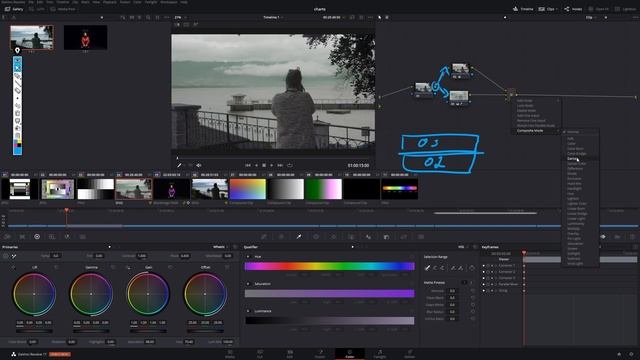Switch to the Deliver page tab
This screenshot has width=640, height=360.
(410, 354)
